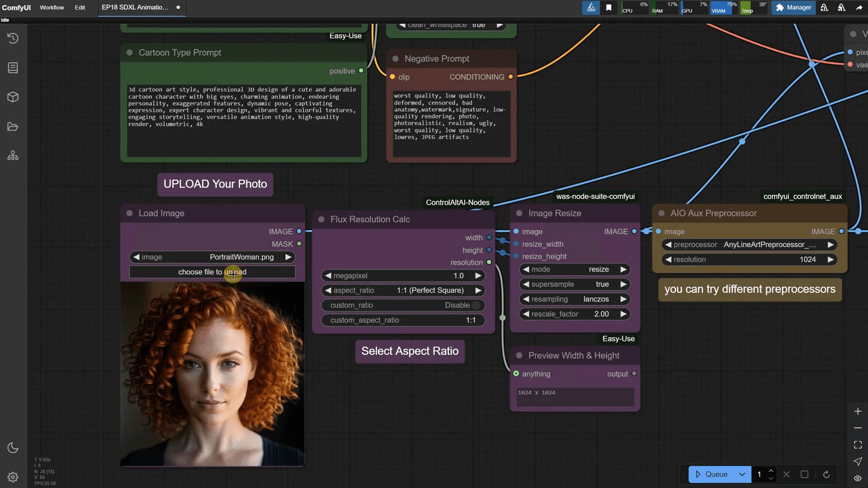
Task: Open image file dropdown PortraitWoman.png
Action: point(212,257)
